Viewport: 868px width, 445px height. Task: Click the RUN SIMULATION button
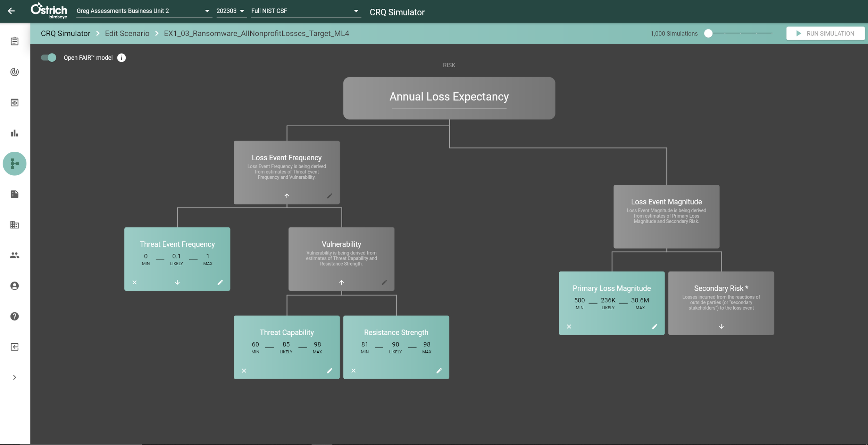tap(825, 34)
